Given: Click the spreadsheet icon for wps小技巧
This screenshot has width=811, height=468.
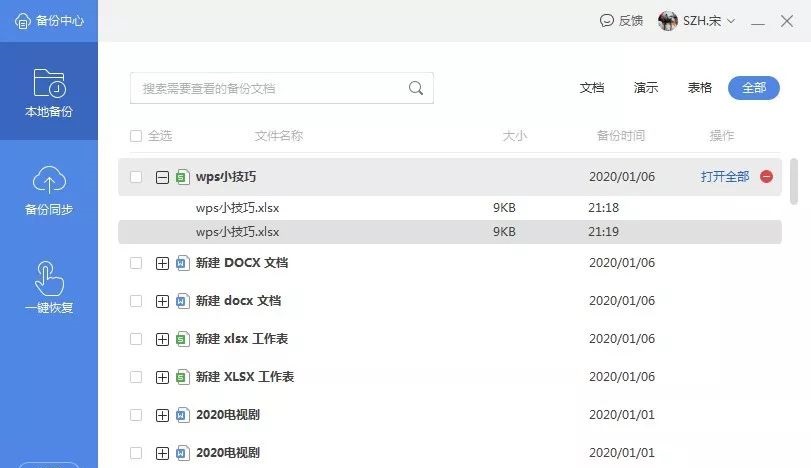Looking at the screenshot, I should [182, 177].
